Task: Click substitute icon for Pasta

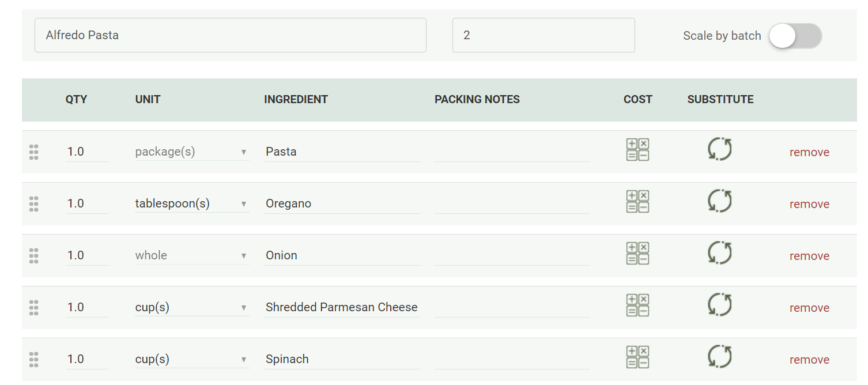Action: pos(720,149)
